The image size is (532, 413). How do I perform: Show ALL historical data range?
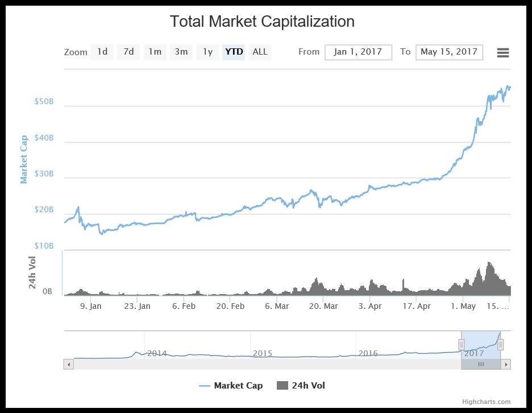coord(260,52)
